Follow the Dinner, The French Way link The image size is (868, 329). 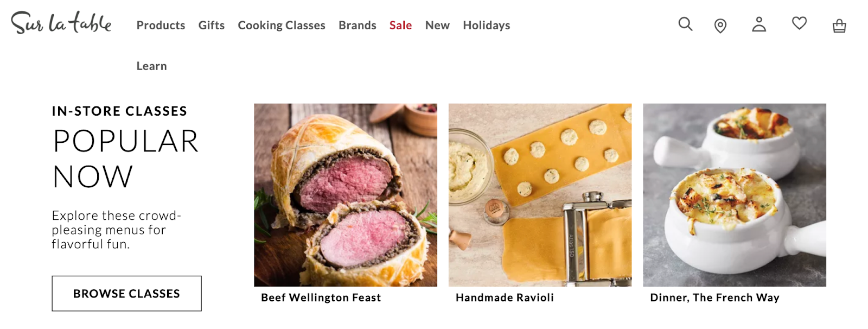click(714, 298)
